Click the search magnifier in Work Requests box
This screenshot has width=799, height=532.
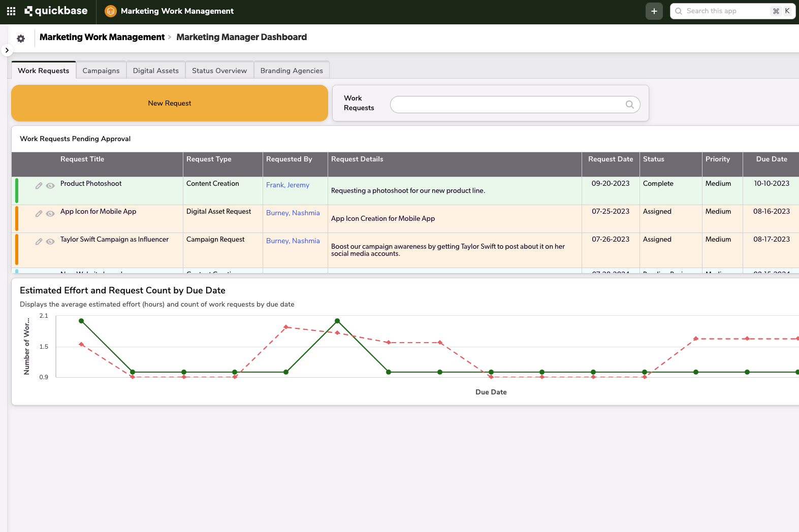629,105
